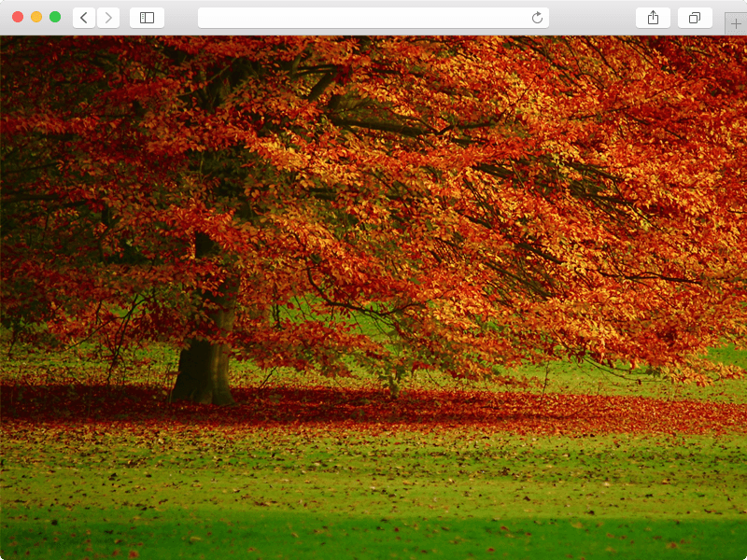Open the Share menu
Screen dimensions: 747x560
pos(653,18)
